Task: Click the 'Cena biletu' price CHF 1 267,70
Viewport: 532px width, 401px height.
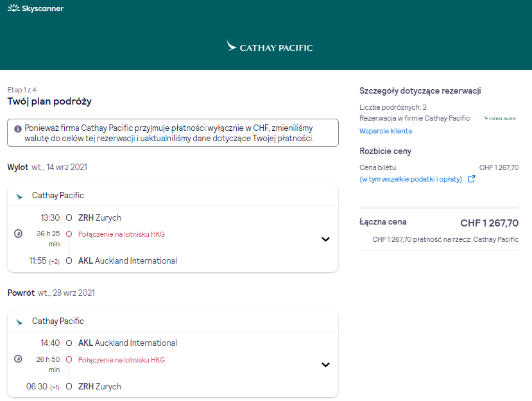Action: point(499,167)
